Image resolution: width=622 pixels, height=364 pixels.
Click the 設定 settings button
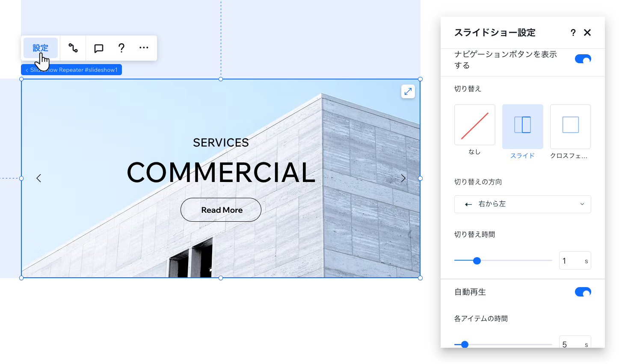[40, 48]
